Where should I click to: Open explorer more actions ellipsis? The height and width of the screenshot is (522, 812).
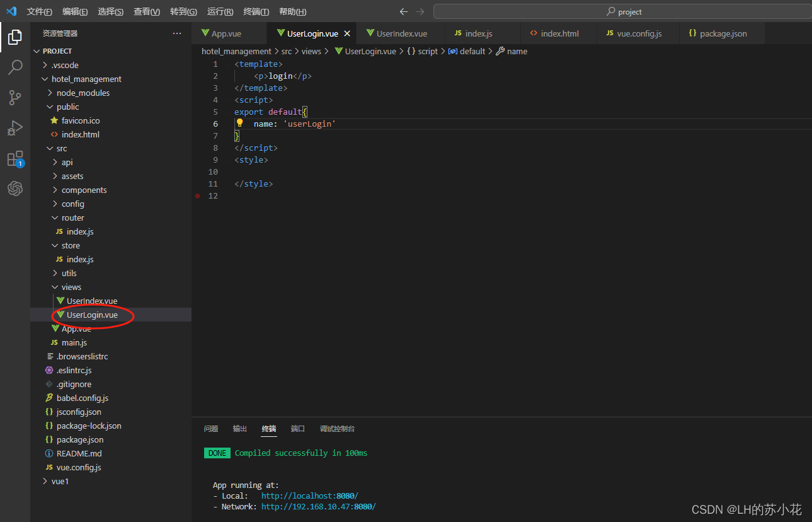click(x=177, y=33)
